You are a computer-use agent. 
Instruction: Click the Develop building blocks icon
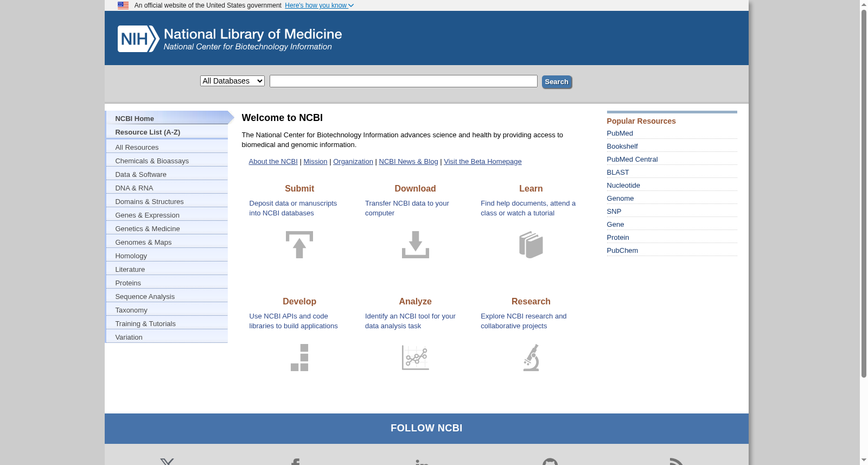(x=299, y=358)
